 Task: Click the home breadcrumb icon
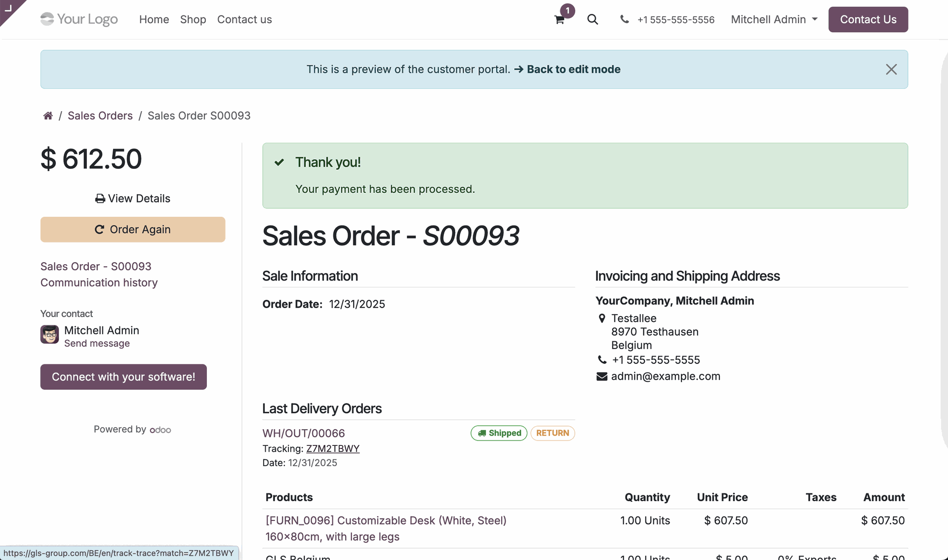(48, 116)
